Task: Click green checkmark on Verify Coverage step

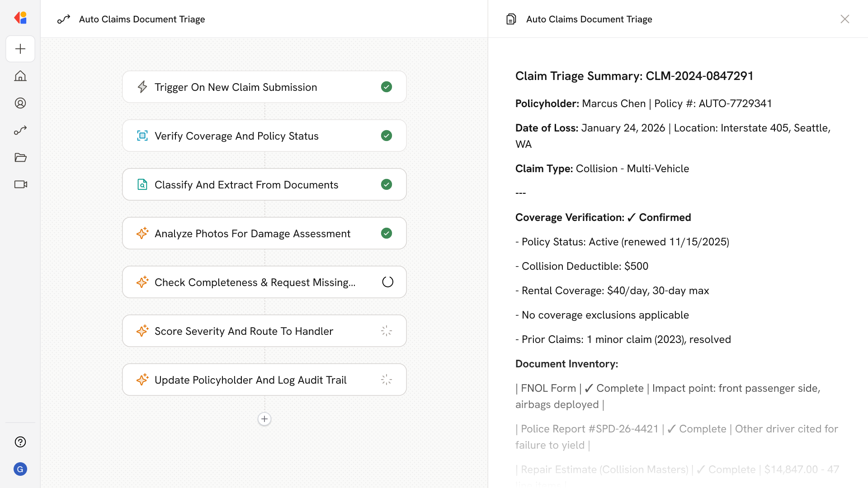Action: [387, 136]
